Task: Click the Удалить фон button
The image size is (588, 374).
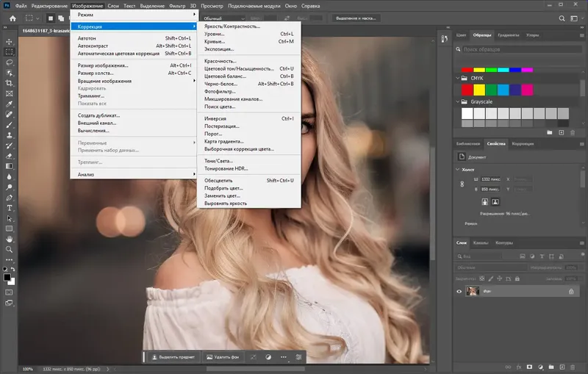Action: [224, 357]
